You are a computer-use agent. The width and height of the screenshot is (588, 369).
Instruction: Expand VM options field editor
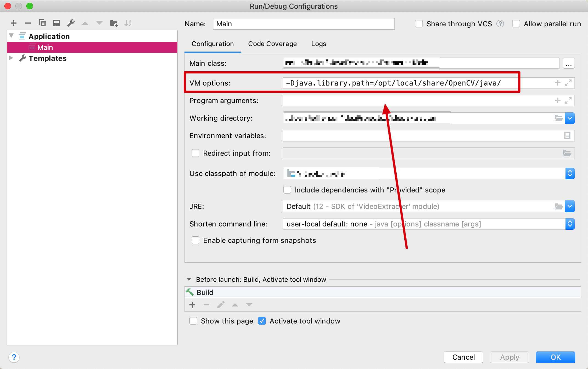click(x=568, y=83)
